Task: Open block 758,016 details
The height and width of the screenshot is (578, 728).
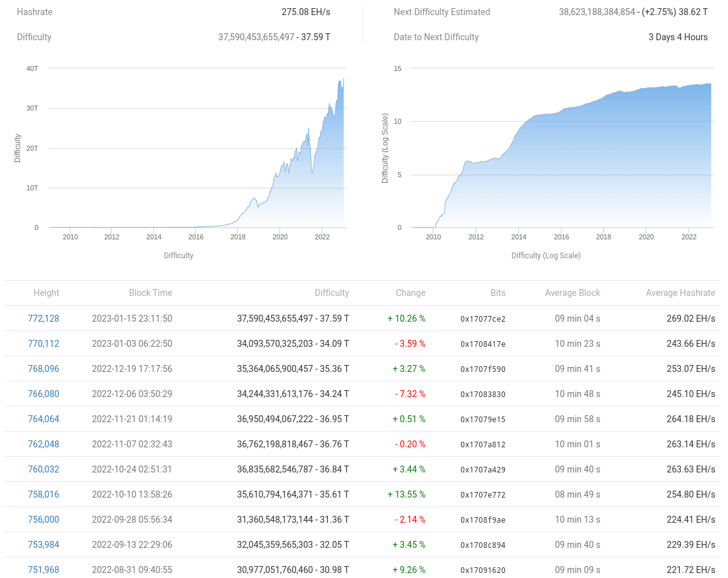Action: point(43,494)
